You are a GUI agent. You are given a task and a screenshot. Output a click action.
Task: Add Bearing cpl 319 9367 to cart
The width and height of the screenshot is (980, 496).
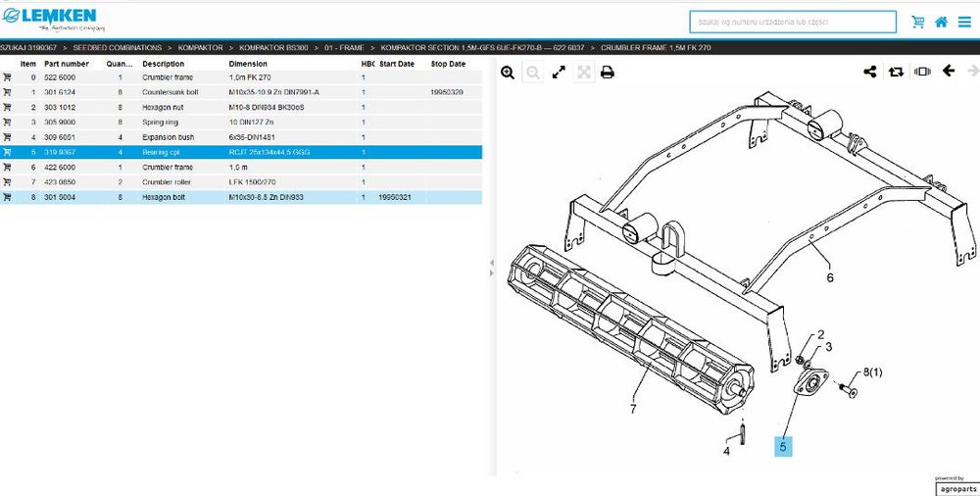point(7,153)
